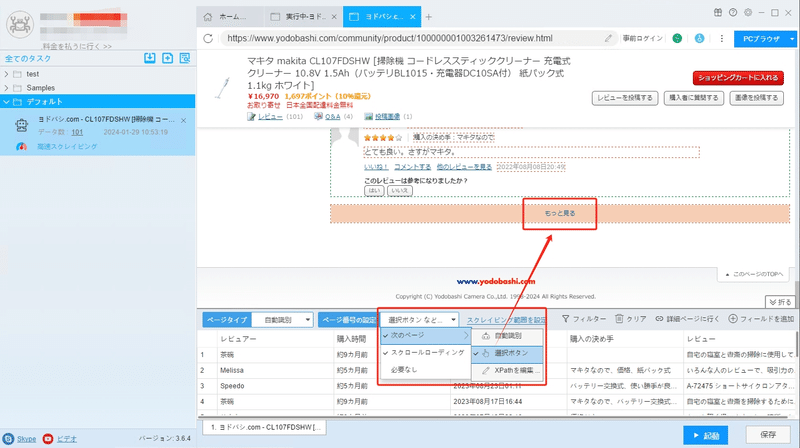Click the new tab plus icon

coord(429,17)
